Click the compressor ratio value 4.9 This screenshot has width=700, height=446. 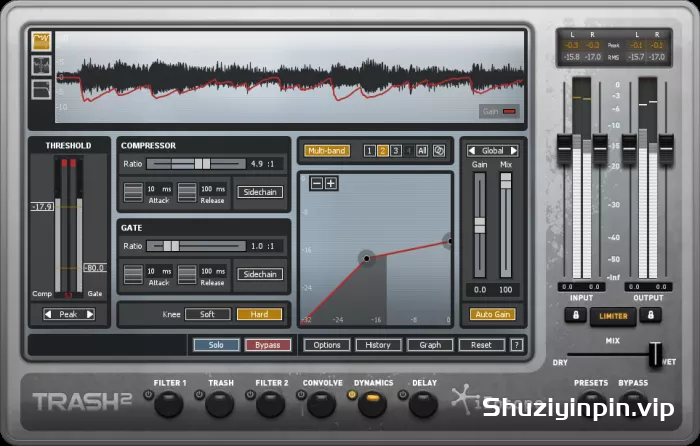(x=257, y=164)
